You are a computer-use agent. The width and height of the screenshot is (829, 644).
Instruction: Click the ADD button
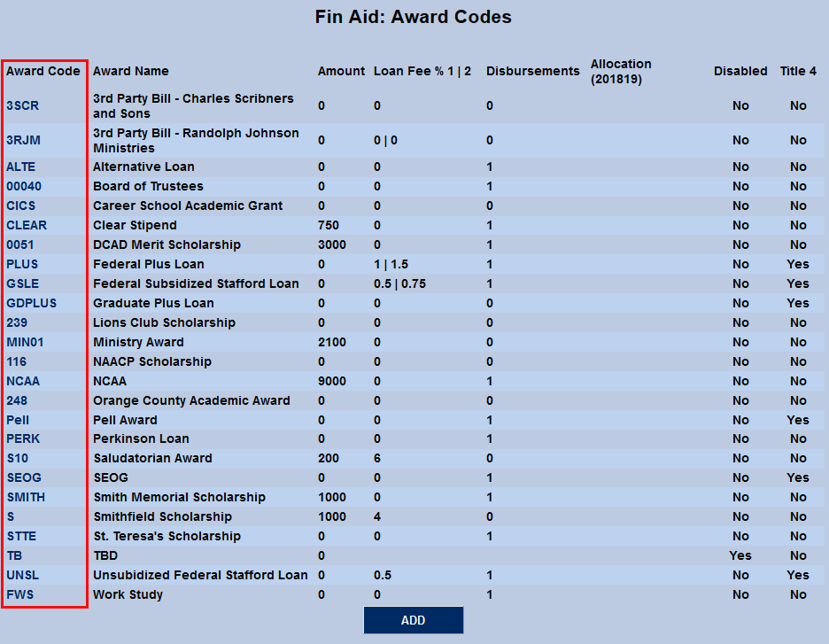click(413, 620)
